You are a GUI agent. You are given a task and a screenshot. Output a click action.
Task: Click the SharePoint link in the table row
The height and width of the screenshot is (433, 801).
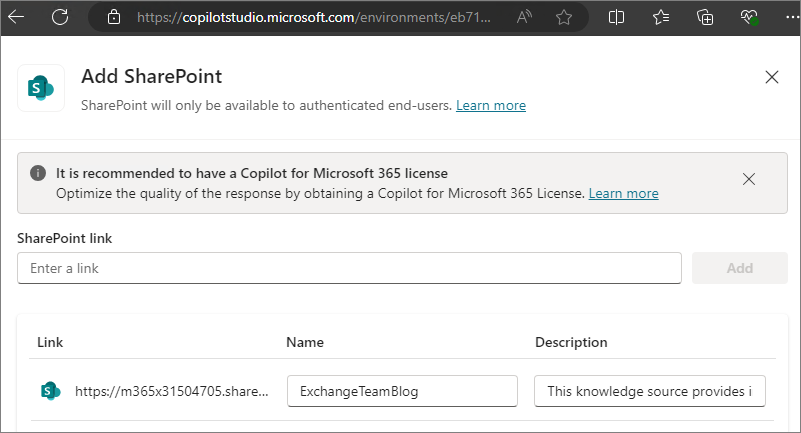[172, 391]
